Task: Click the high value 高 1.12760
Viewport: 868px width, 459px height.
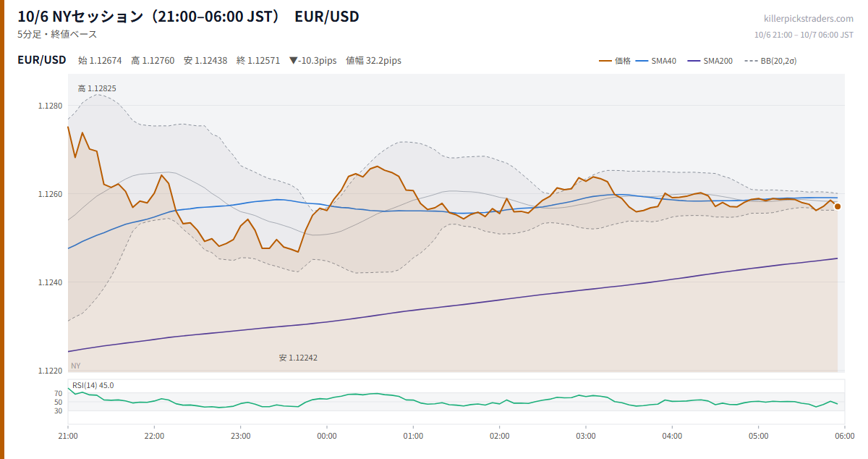Action: click(x=153, y=61)
